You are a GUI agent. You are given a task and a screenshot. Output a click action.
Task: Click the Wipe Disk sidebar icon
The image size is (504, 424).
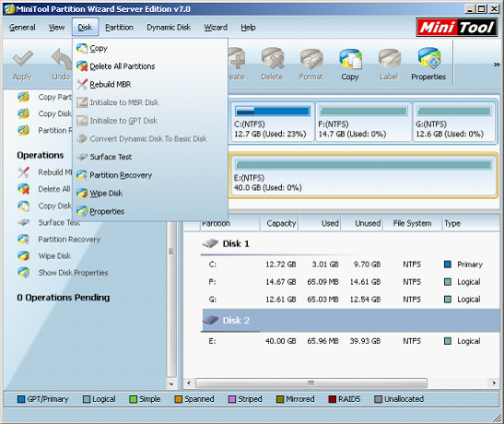click(23, 256)
